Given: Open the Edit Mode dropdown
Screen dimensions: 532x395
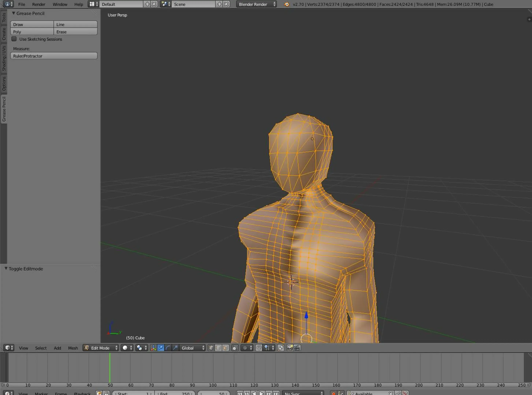Looking at the screenshot, I should tap(101, 348).
